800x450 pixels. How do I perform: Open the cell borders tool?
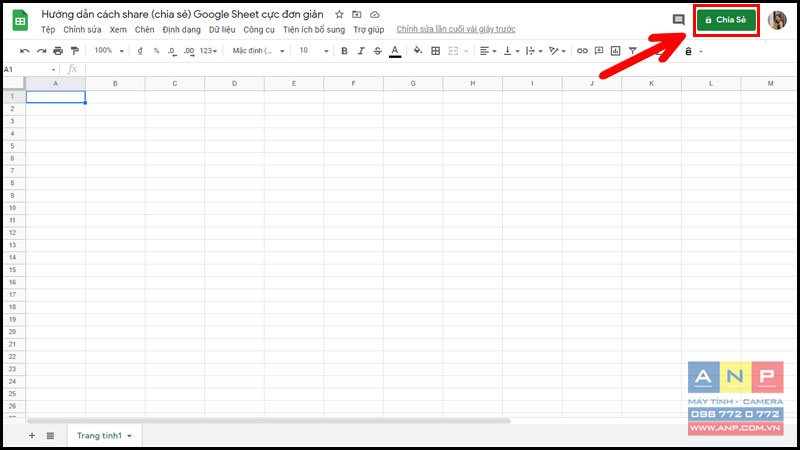pos(435,51)
